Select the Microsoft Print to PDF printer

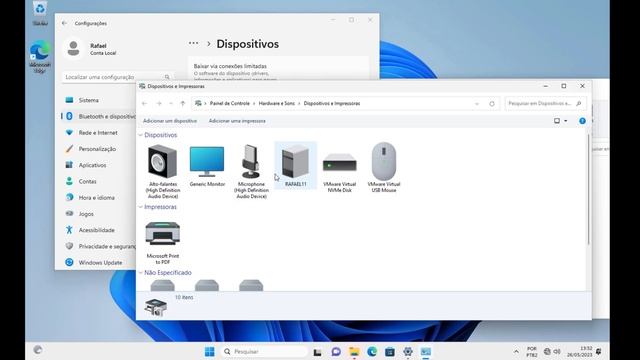click(x=162, y=242)
